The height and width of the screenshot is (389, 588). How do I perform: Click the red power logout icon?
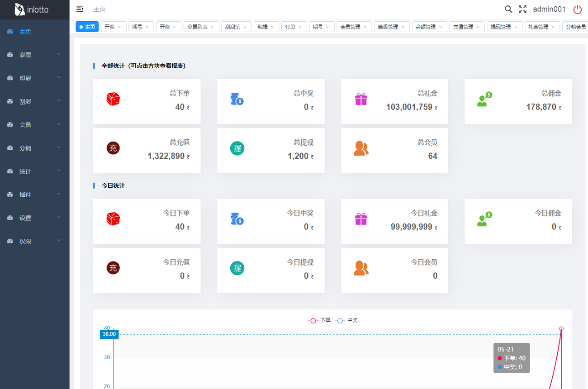578,9
